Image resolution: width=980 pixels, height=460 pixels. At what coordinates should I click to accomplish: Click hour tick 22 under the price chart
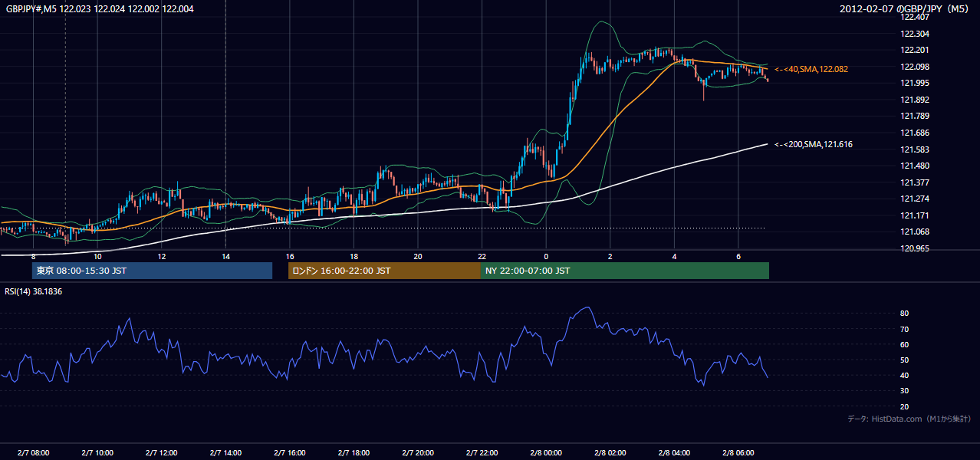(482, 257)
